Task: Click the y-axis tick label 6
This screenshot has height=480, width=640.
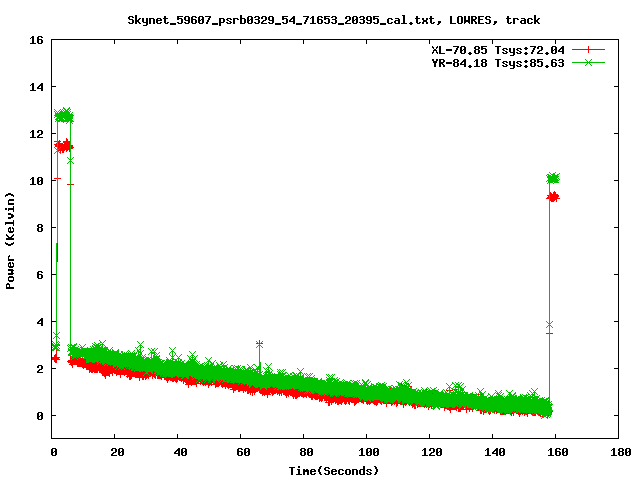Action: pos(40,275)
